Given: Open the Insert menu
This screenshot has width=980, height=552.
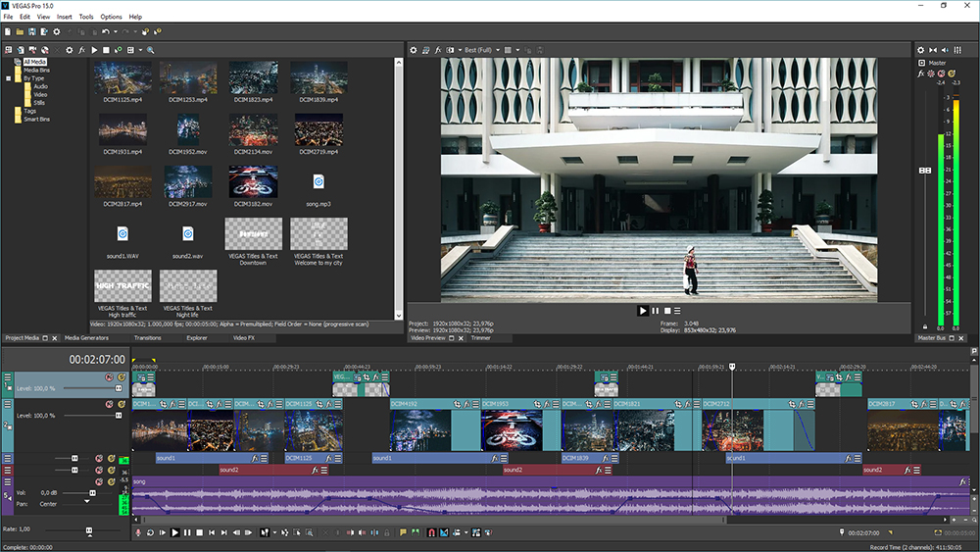Looking at the screenshot, I should click(x=65, y=17).
